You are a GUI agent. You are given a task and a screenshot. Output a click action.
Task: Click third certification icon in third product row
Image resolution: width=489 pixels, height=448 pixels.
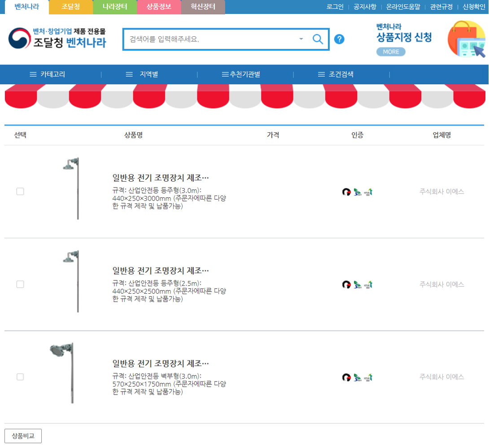368,377
